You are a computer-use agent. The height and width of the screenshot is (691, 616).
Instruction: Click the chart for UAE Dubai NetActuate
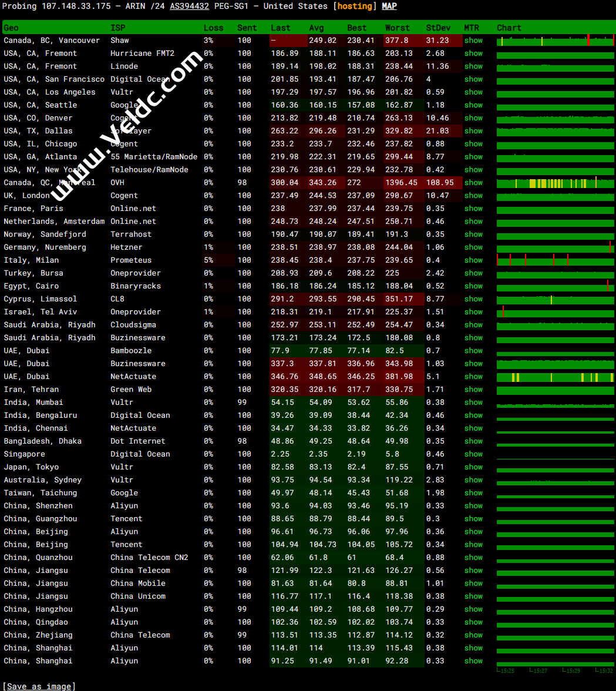tap(555, 377)
